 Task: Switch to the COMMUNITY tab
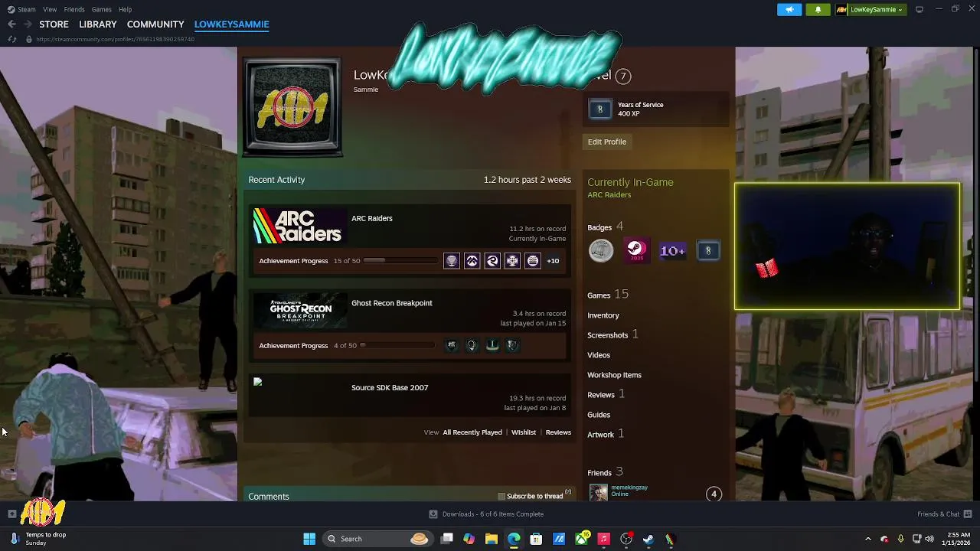tap(155, 24)
